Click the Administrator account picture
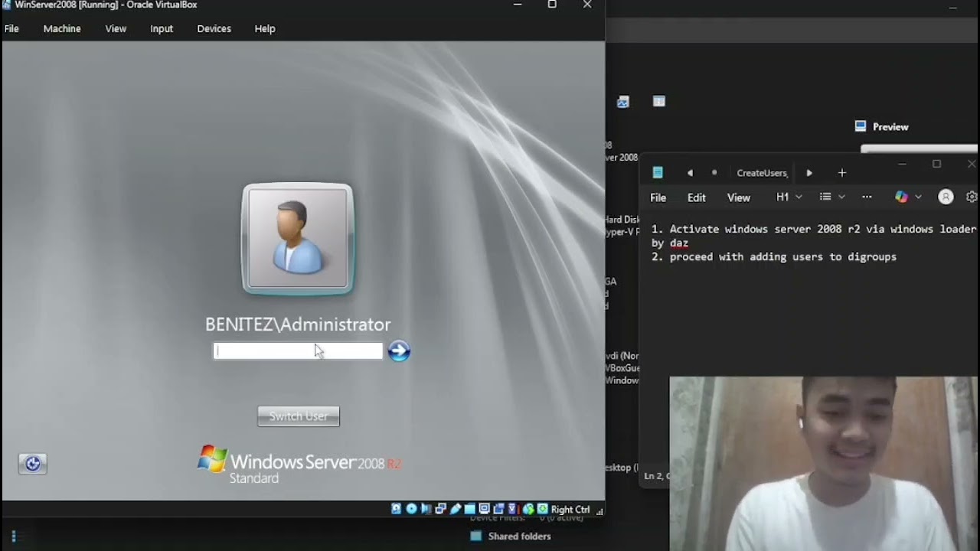This screenshot has height=551, width=980. point(298,239)
